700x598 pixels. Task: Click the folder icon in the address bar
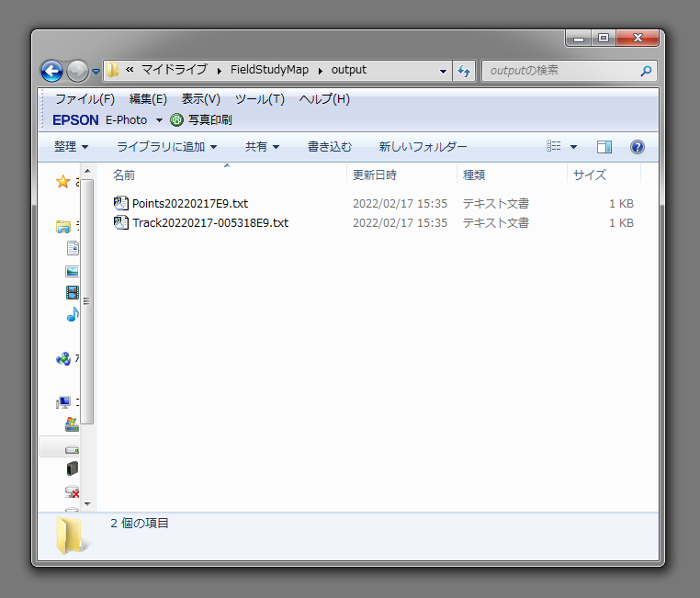pos(112,70)
